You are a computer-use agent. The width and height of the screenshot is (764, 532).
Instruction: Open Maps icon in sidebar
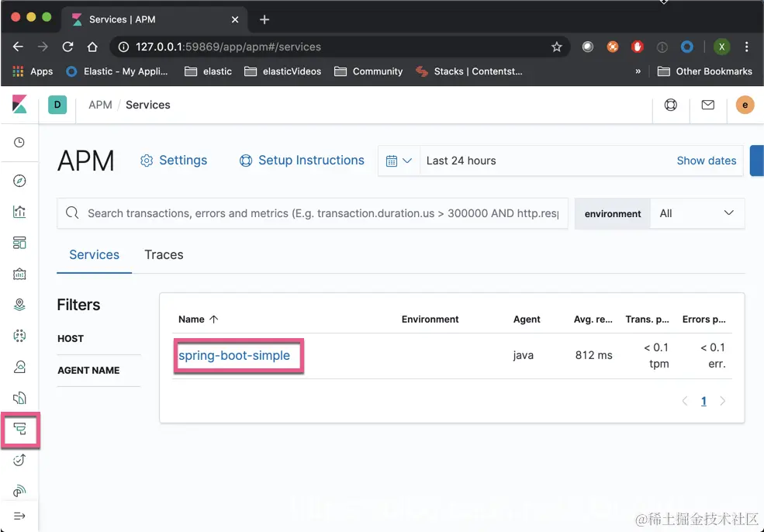click(19, 305)
